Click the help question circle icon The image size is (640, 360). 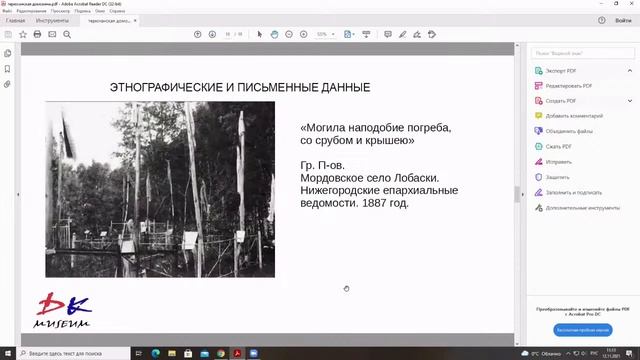602,20
